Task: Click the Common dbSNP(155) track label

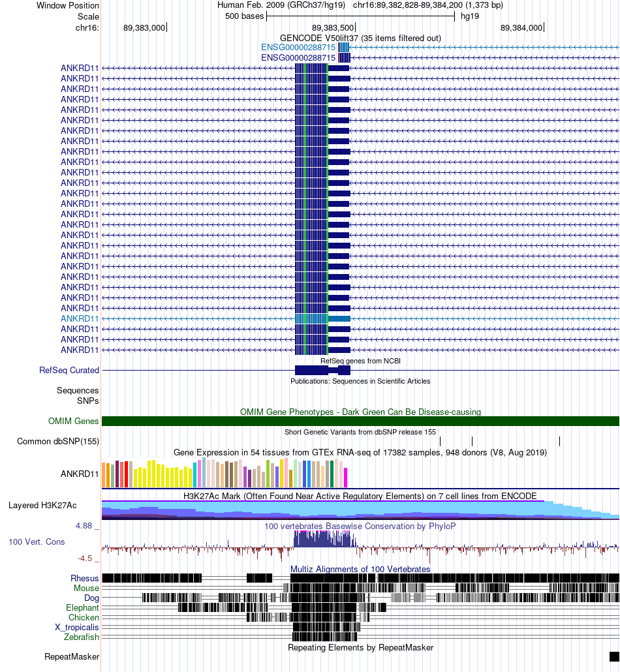Action: pos(58,442)
